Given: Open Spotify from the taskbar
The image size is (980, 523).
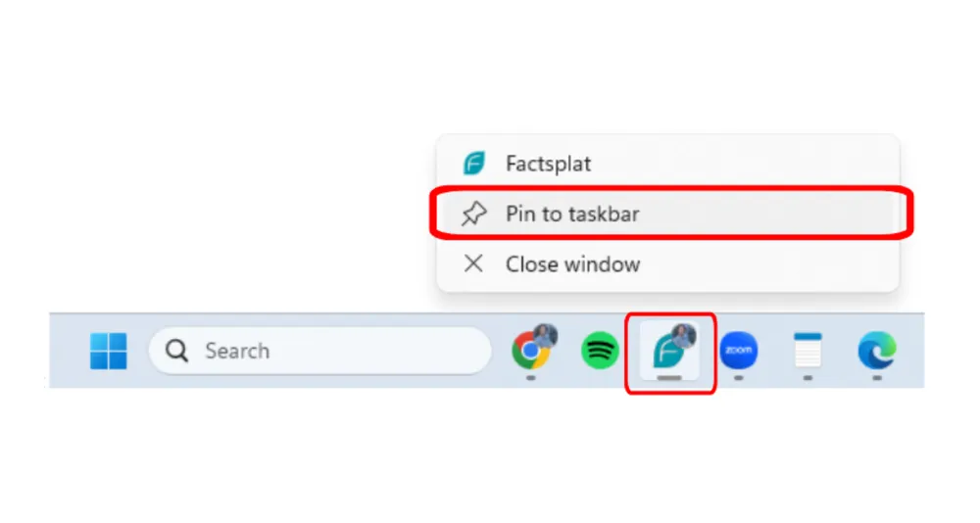Looking at the screenshot, I should [x=600, y=351].
